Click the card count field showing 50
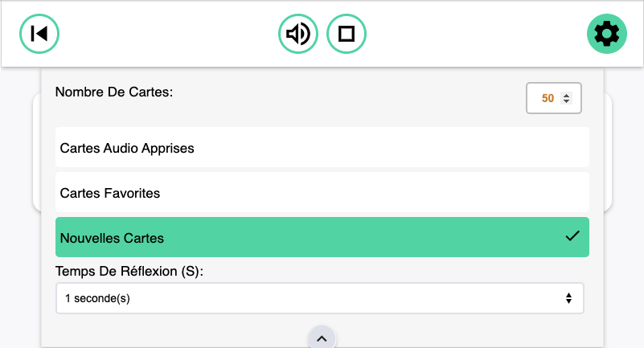Image resolution: width=644 pixels, height=348 pixels. (547, 99)
